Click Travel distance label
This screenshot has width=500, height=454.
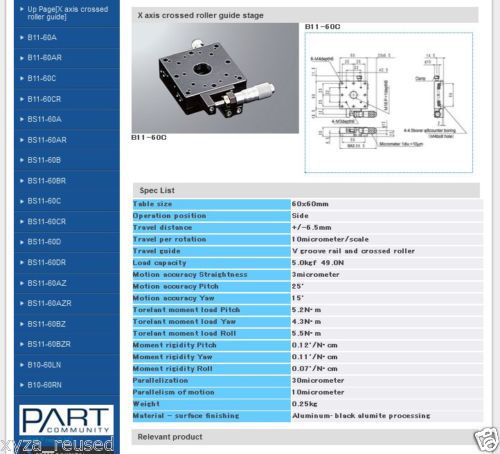(x=162, y=227)
